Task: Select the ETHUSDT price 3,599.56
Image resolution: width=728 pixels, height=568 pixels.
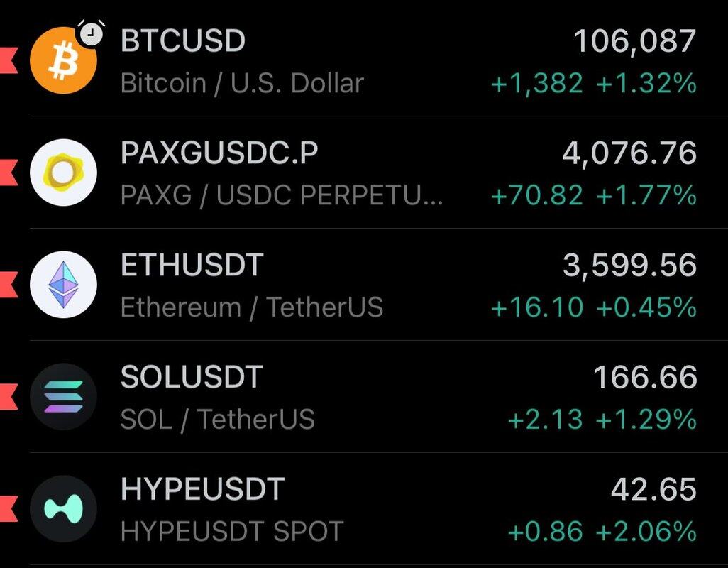Action: coord(629,266)
